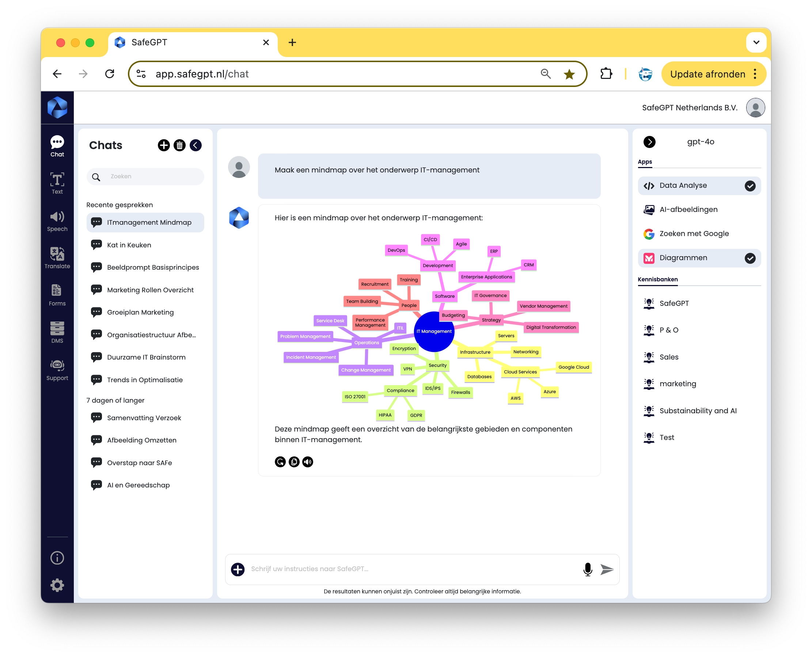Image resolution: width=812 pixels, height=657 pixels.
Task: Bookmark page with star icon
Action: point(569,74)
